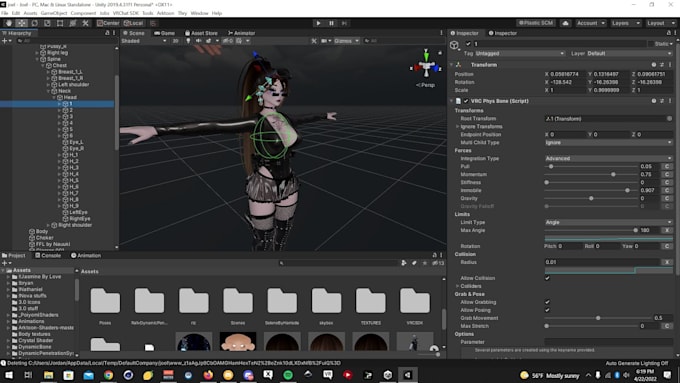Open the Layers dropdown
The width and height of the screenshot is (680, 383).
pyautogui.click(x=625, y=23)
